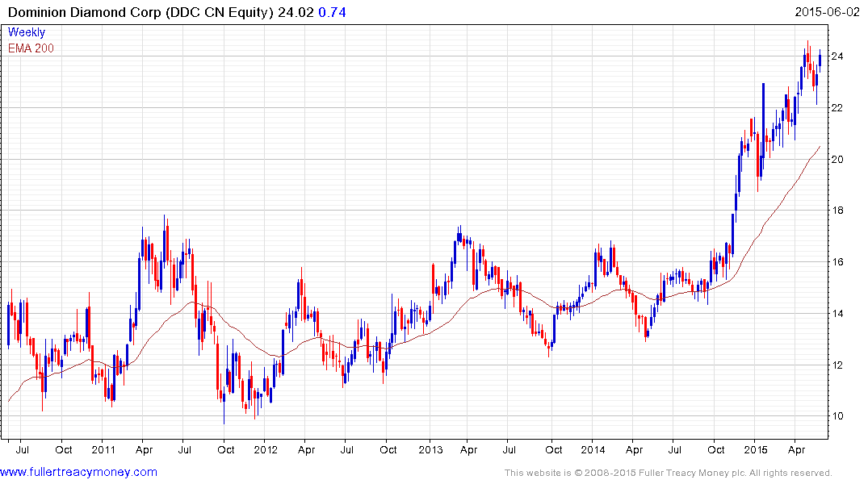Select the 24.02 last price value
The image size is (868, 484).
(296, 12)
